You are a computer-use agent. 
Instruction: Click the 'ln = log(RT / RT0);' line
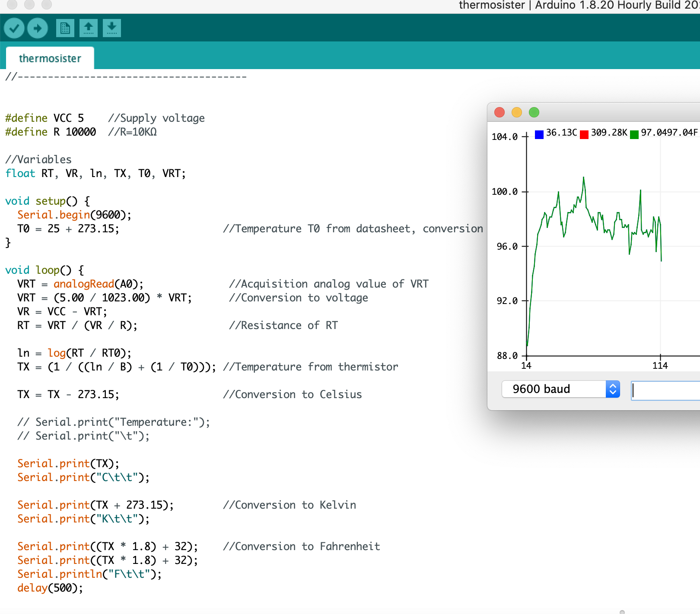pos(74,353)
